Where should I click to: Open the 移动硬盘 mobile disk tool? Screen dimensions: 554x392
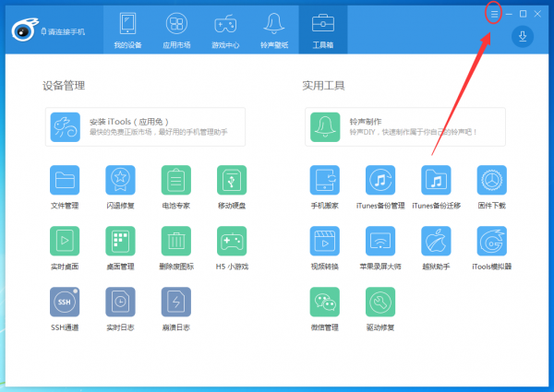click(x=232, y=180)
